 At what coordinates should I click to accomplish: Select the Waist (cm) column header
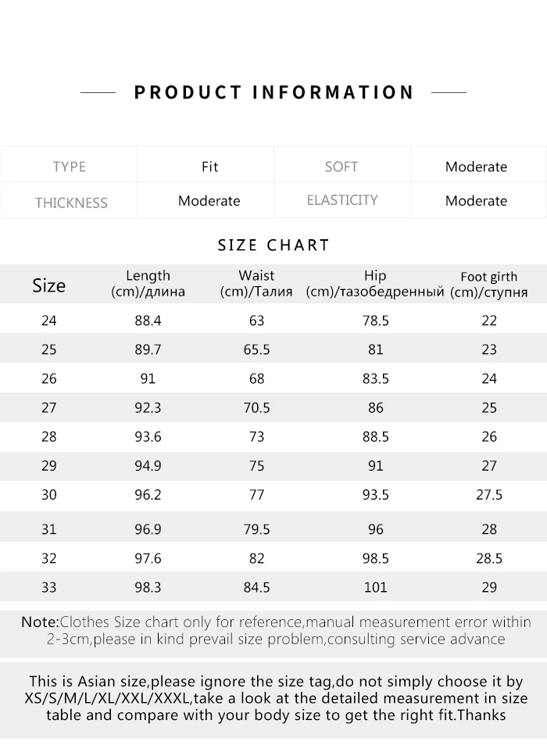256,284
